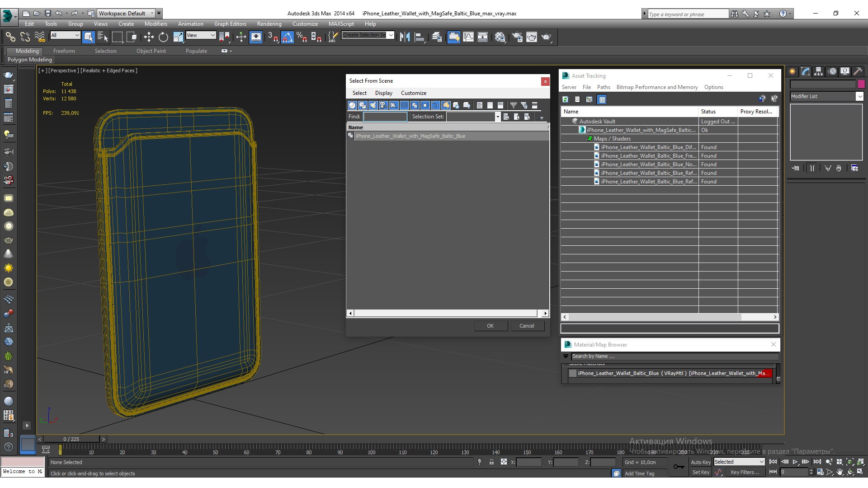Click the Find input field
The image size is (868, 488).
click(x=385, y=117)
